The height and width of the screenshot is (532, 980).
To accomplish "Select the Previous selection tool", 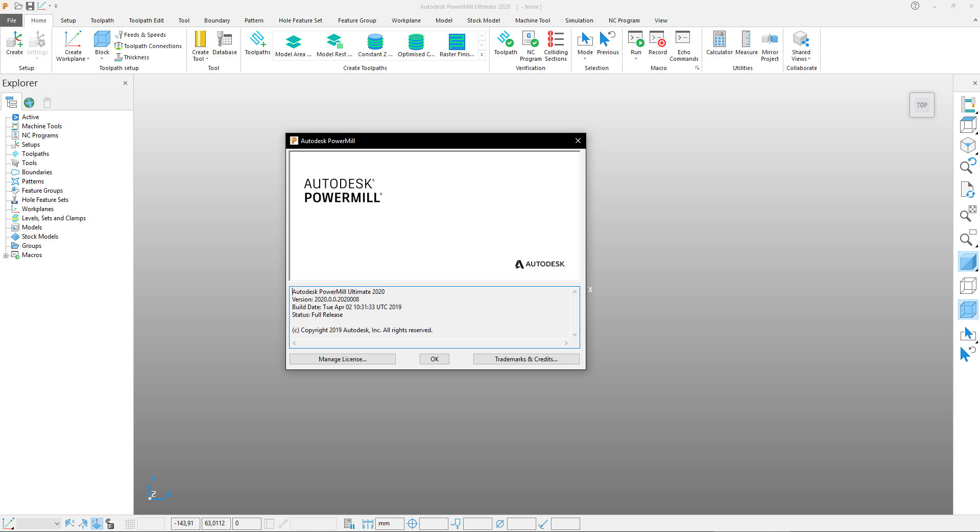I will pyautogui.click(x=608, y=43).
